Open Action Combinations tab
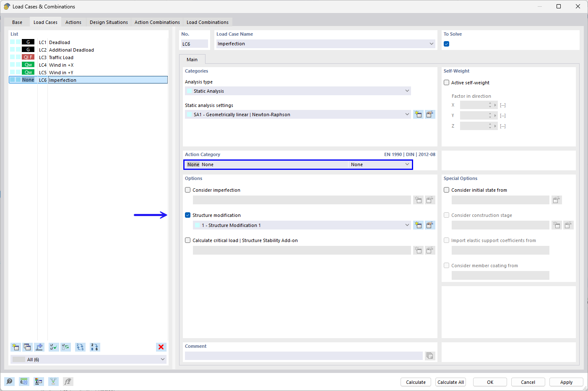This screenshot has height=391, width=588. [x=157, y=22]
